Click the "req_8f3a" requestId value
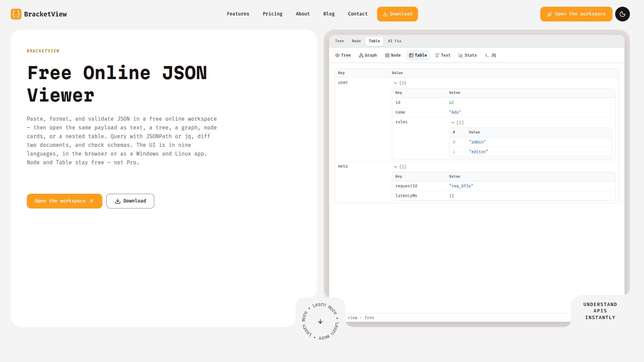This screenshot has width=644, height=362. (461, 186)
